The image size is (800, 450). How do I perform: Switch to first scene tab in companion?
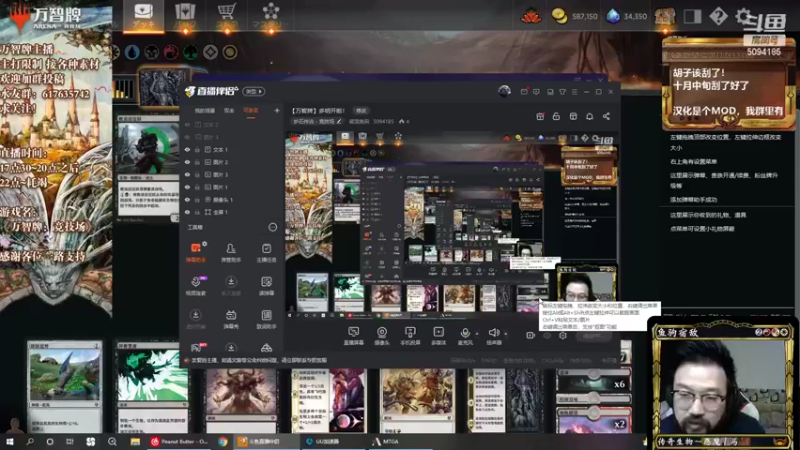[x=204, y=111]
